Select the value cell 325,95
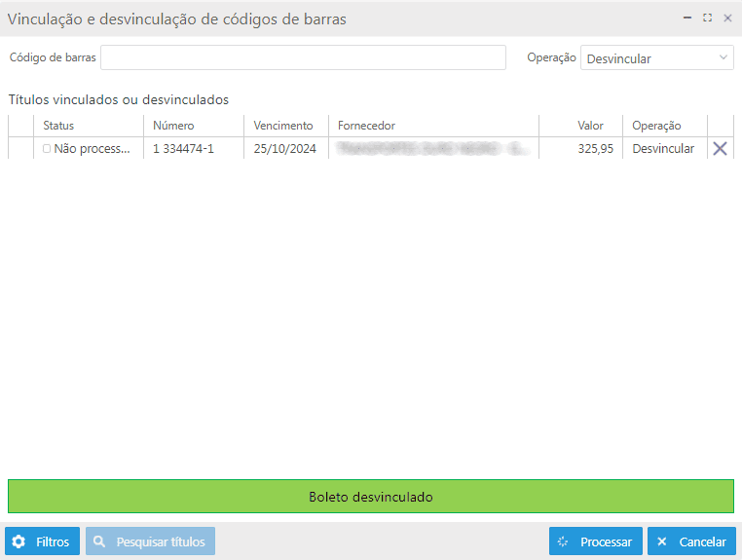 [595, 149]
